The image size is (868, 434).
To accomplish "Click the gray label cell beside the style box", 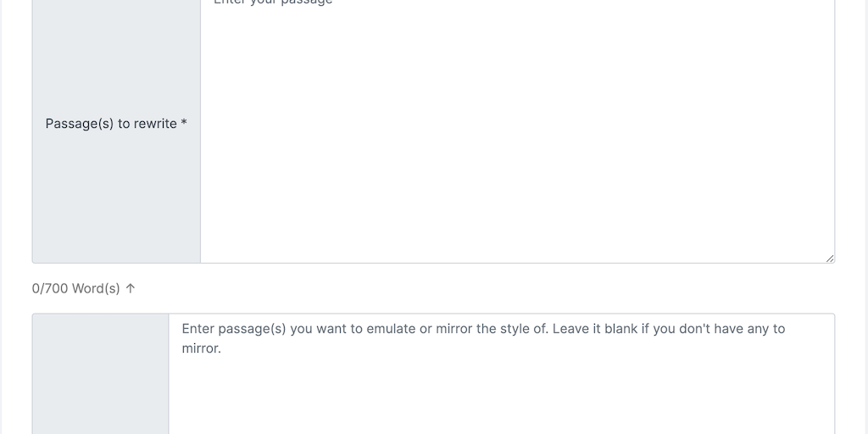I will [100, 373].
